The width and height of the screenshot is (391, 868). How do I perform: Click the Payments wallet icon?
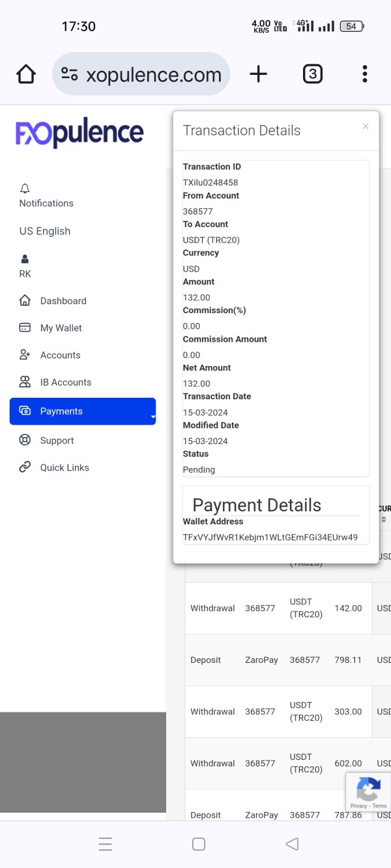click(x=25, y=411)
